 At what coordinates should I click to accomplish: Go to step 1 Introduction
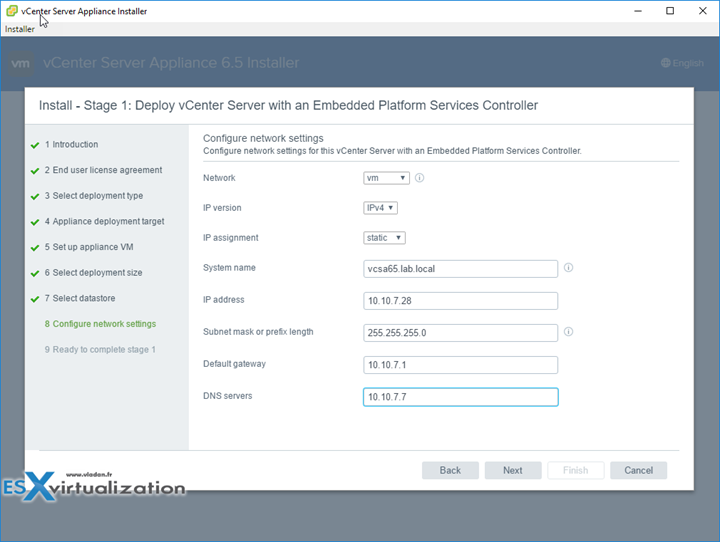(71, 144)
